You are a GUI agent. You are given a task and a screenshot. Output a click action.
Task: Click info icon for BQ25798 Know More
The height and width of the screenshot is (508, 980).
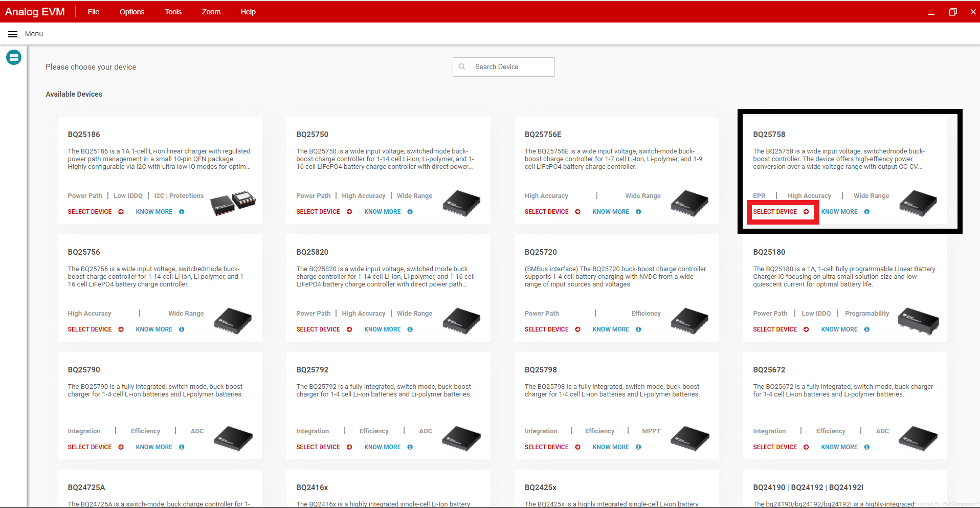[x=638, y=447]
